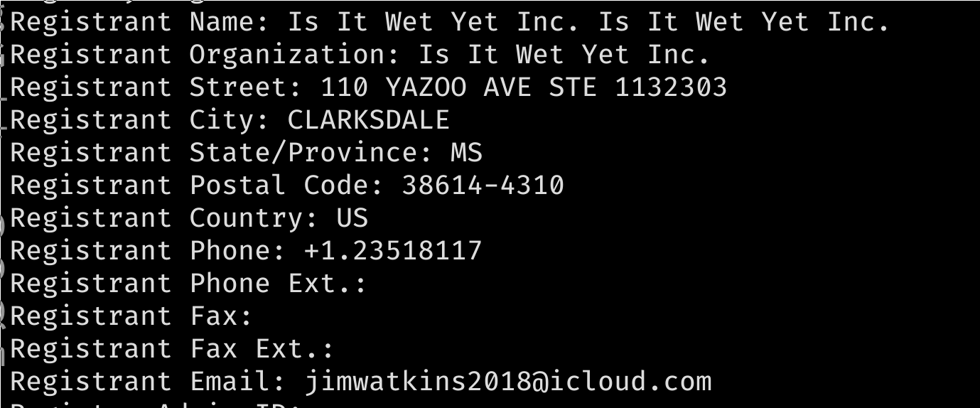980x408 pixels.
Task: Click the Registrant Phone Ext. line
Action: click(x=189, y=284)
